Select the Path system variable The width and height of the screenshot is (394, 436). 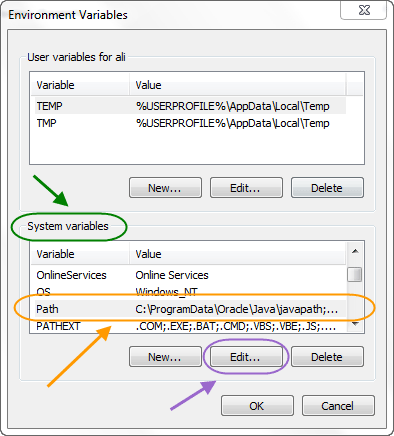[x=189, y=309]
